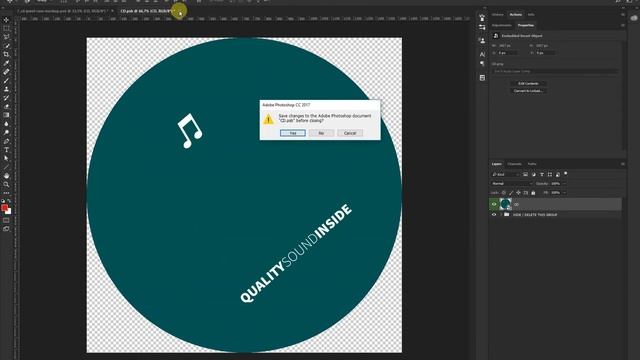Expand the HIDE / DELETE THIS GROUP folder

coord(501,215)
